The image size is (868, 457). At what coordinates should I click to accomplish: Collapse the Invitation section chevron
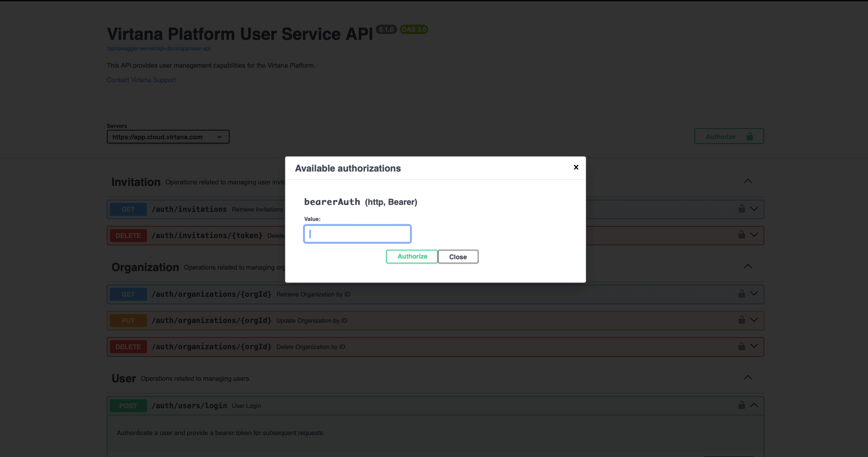[x=748, y=181]
